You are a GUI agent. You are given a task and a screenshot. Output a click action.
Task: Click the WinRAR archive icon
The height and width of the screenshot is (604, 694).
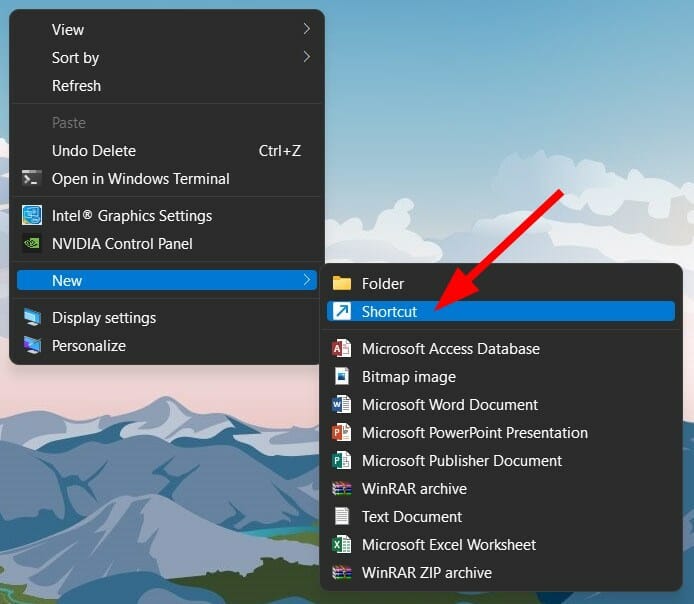(342, 489)
